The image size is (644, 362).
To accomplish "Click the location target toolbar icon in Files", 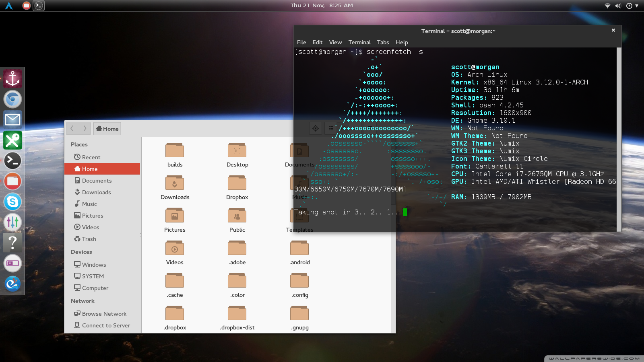I will pyautogui.click(x=316, y=129).
